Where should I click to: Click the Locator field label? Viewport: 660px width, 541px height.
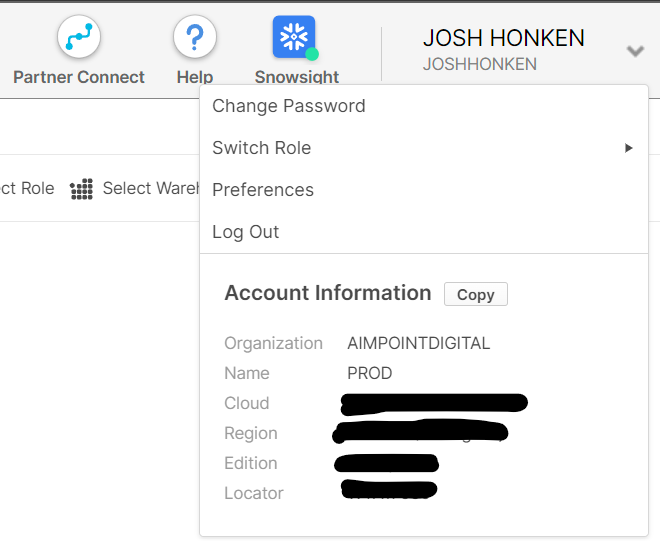click(254, 493)
